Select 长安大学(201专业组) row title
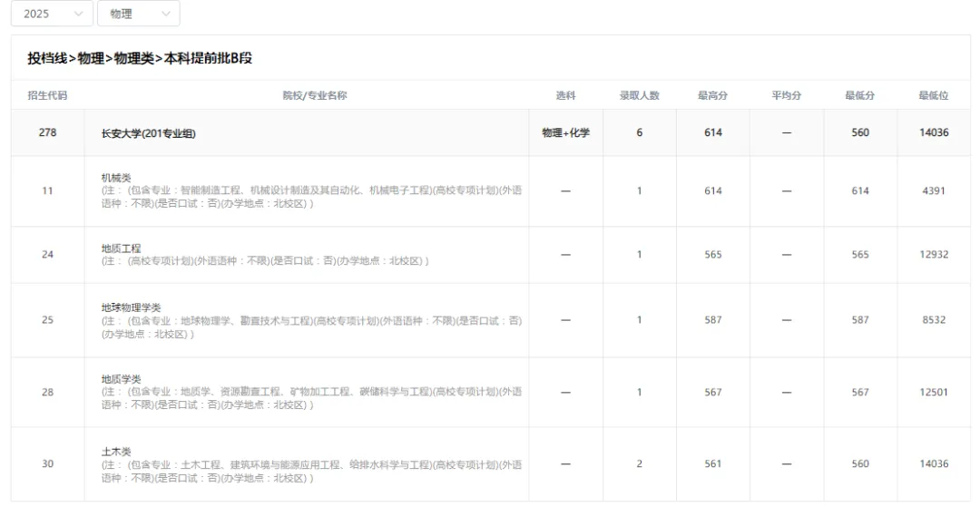 149,133
